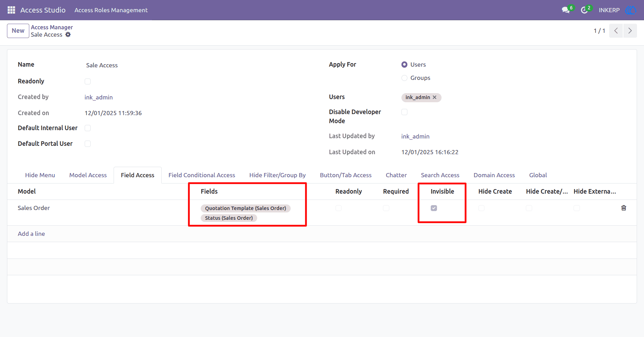Select the Groups radio option
Screen dimensions: 644x337
click(x=404, y=78)
